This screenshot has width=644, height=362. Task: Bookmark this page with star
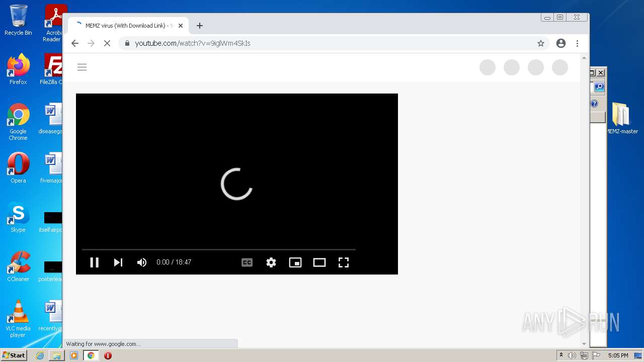point(541,43)
